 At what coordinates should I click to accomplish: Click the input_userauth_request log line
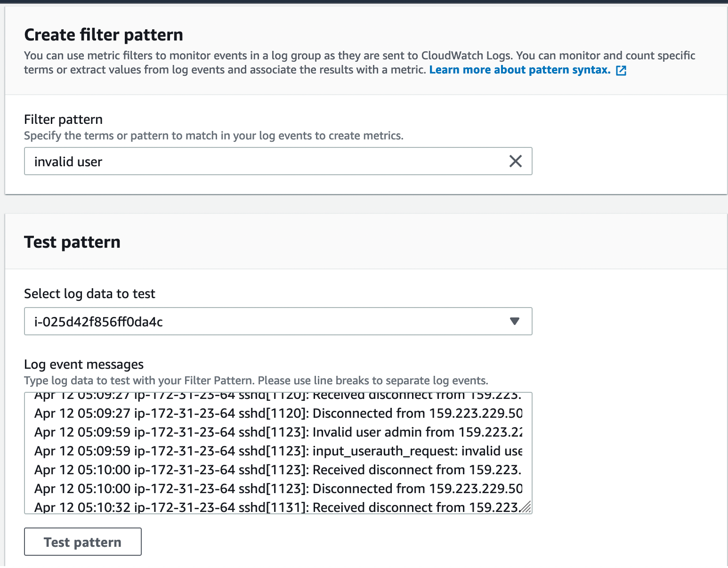[278, 451]
